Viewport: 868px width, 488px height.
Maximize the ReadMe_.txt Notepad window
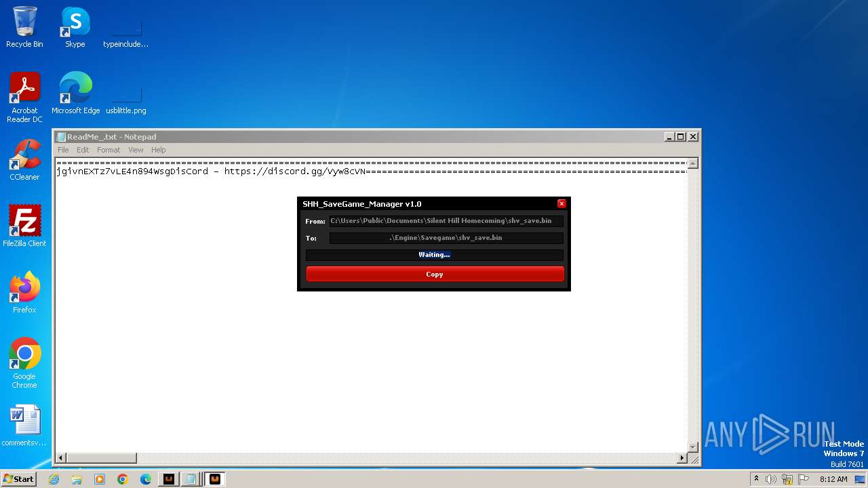tap(681, 136)
